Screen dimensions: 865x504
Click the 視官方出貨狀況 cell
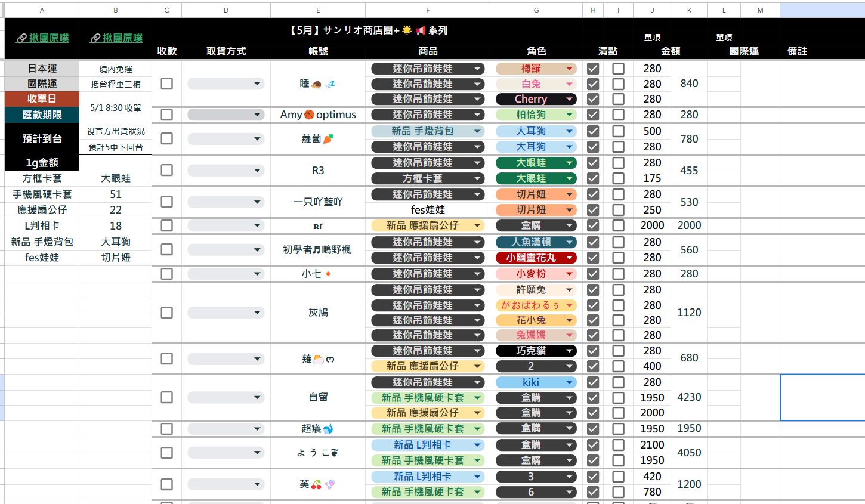tap(116, 131)
